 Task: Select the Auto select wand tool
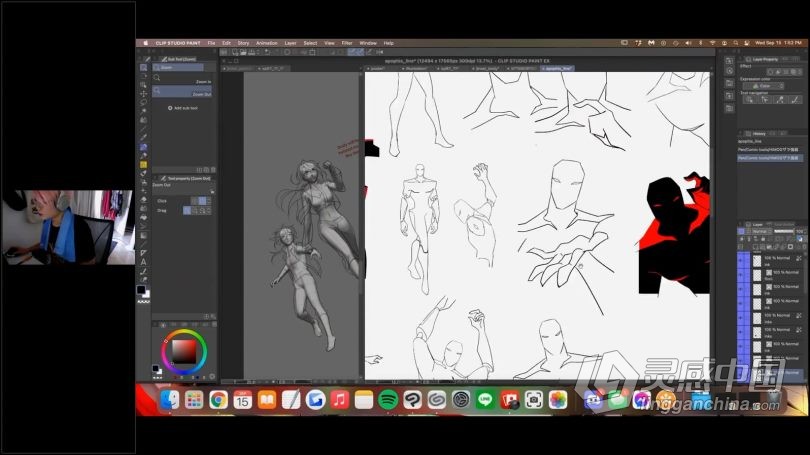point(144,111)
